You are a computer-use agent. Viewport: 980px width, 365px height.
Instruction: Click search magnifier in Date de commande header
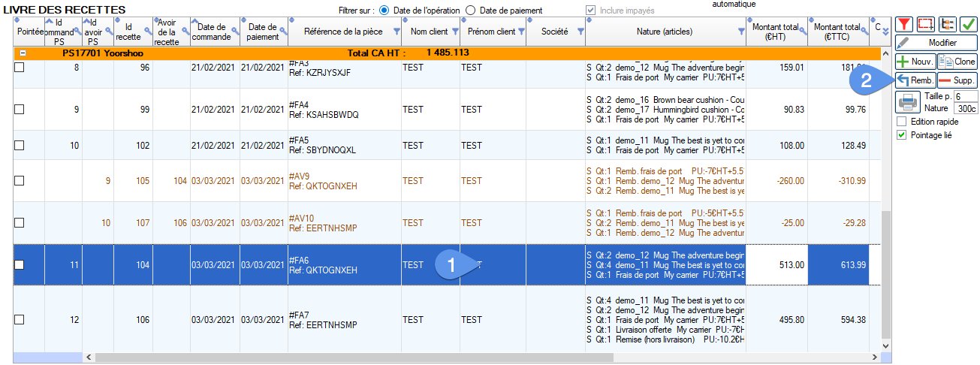coord(234,32)
